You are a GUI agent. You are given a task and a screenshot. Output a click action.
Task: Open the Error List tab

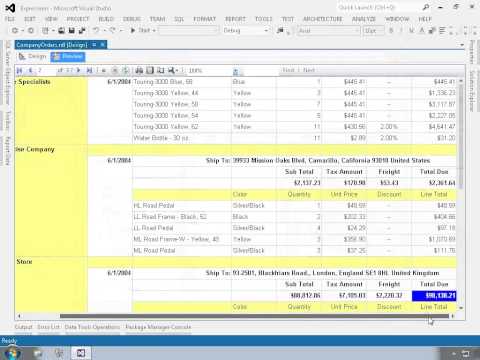click(x=48, y=327)
